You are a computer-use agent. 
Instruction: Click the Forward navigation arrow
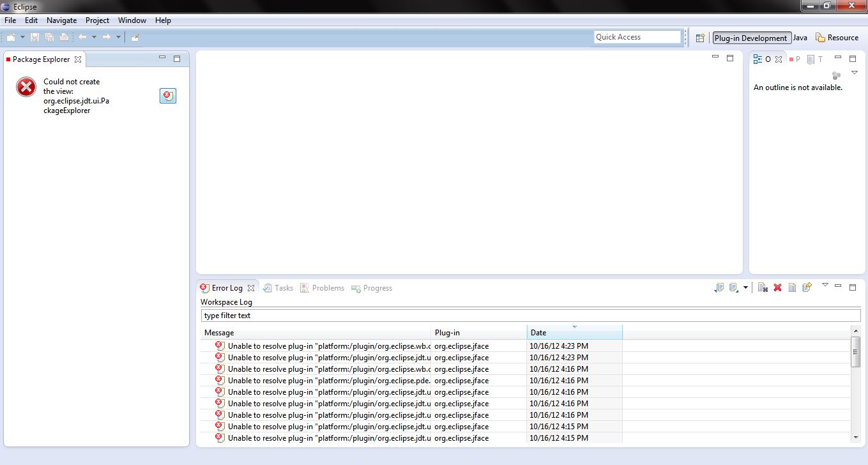point(107,37)
